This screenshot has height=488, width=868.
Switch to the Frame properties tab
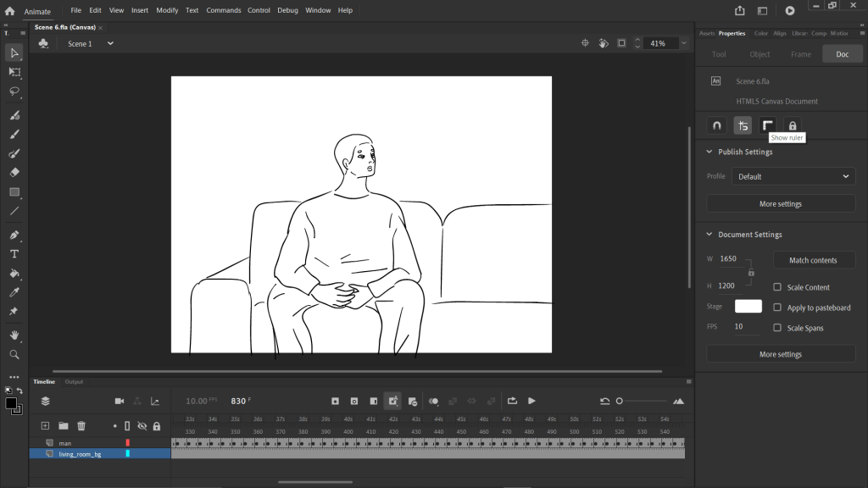pos(801,53)
